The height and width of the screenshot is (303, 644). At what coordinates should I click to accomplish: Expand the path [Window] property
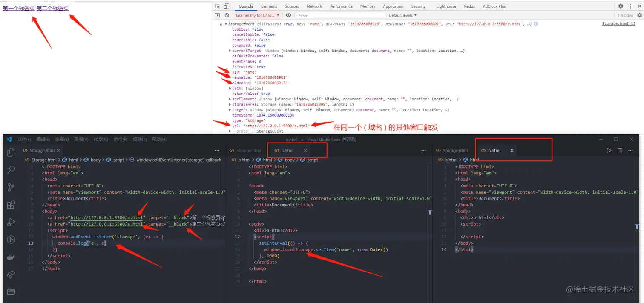tap(230, 88)
